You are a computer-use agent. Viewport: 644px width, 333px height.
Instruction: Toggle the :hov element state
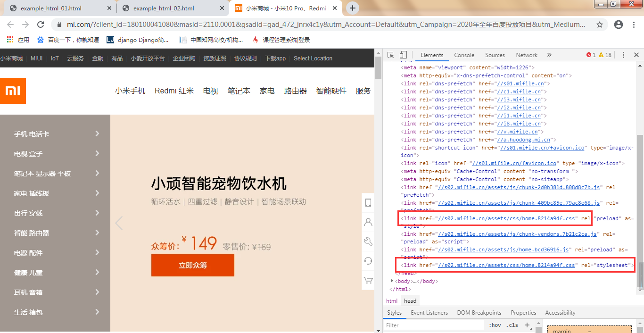495,325
